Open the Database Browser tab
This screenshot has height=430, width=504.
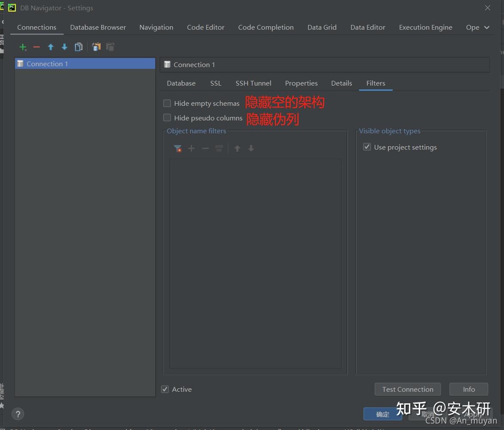(x=98, y=28)
